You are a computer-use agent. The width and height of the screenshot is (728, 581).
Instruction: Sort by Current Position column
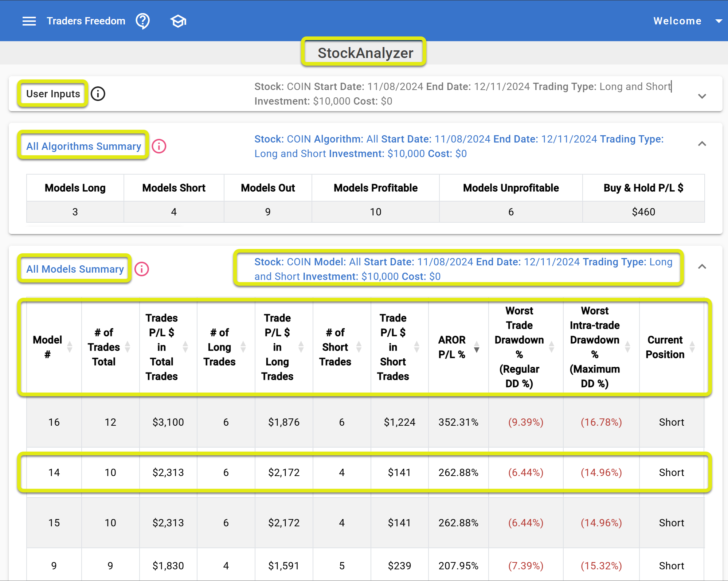(x=692, y=347)
